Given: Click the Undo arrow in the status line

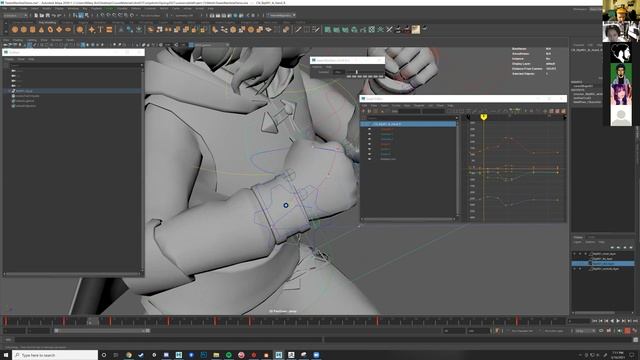Looking at the screenshot, I should [53, 16].
